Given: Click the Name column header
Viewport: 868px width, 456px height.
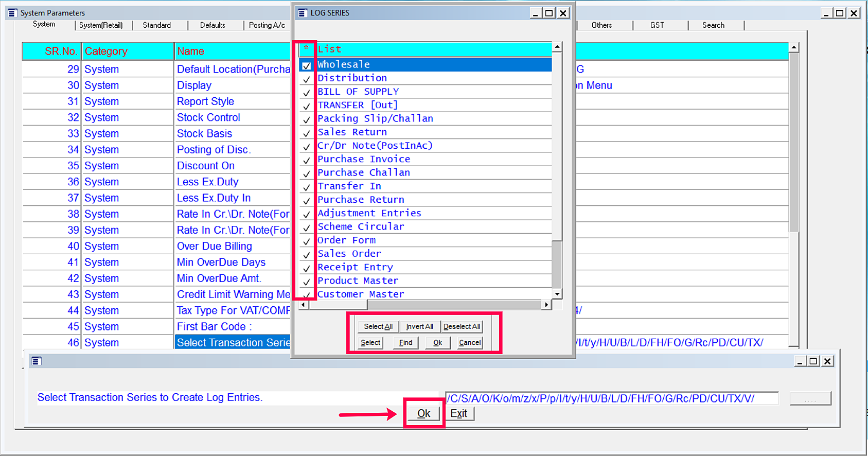Looking at the screenshot, I should pyautogui.click(x=233, y=51).
